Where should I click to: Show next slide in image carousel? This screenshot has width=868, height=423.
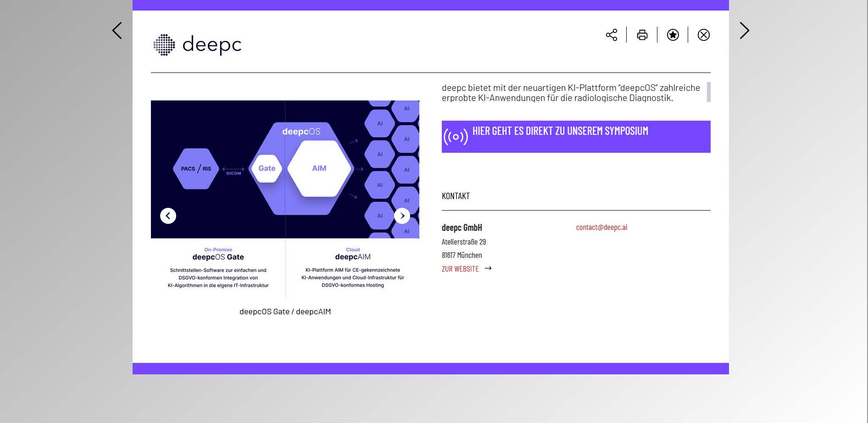click(x=402, y=216)
